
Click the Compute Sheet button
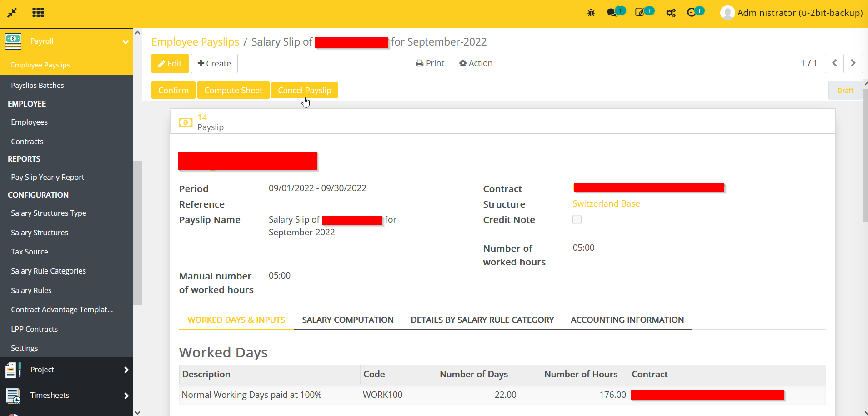[x=233, y=91]
